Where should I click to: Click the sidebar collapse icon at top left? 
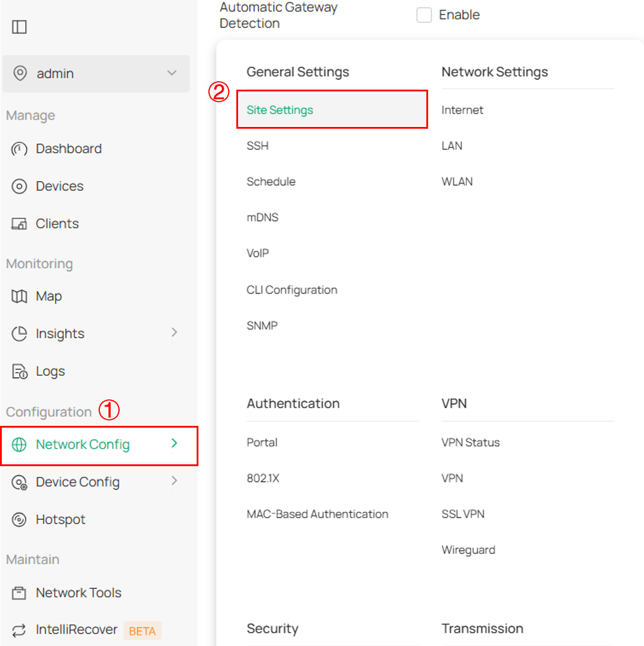coord(19,26)
